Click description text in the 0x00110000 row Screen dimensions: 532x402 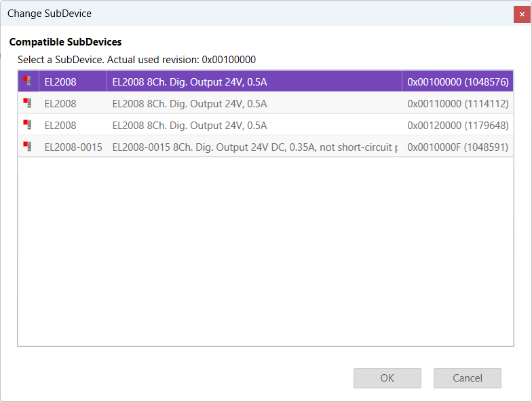coord(189,104)
